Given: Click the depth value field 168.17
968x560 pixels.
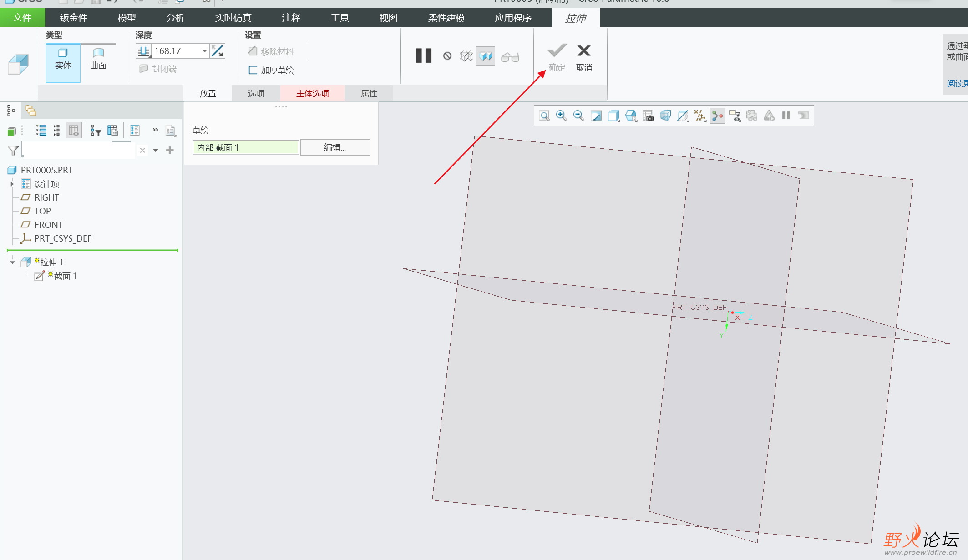Looking at the screenshot, I should [x=176, y=51].
